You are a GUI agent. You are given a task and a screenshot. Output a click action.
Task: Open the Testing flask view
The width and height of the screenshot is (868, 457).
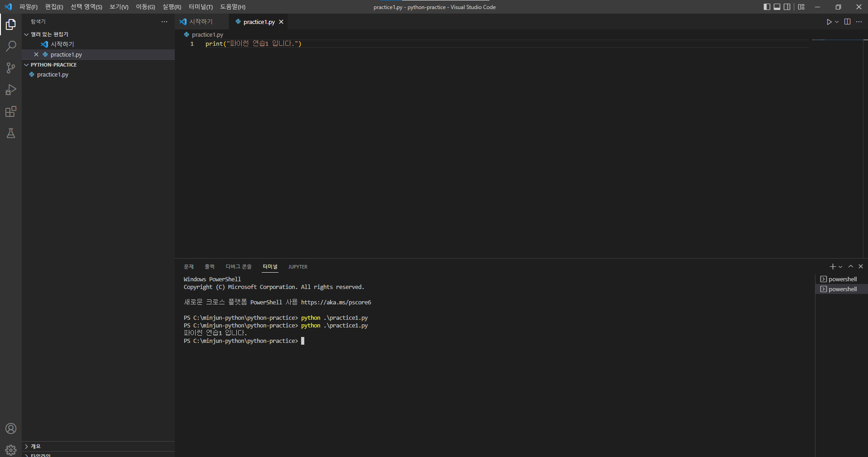click(11, 133)
